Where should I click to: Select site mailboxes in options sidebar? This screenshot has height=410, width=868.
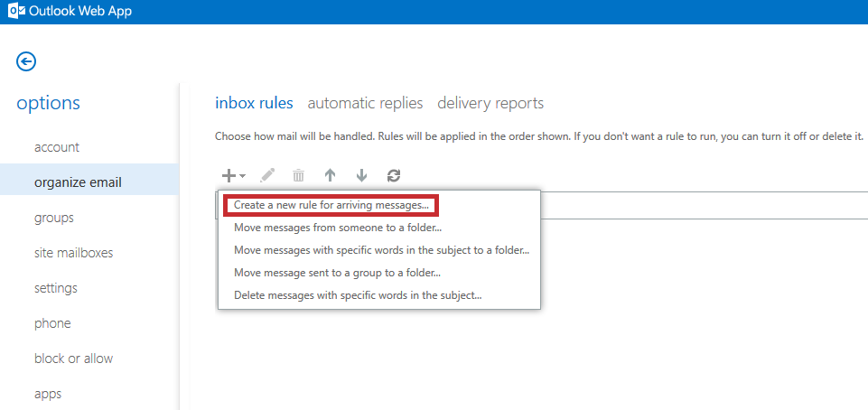click(x=74, y=253)
